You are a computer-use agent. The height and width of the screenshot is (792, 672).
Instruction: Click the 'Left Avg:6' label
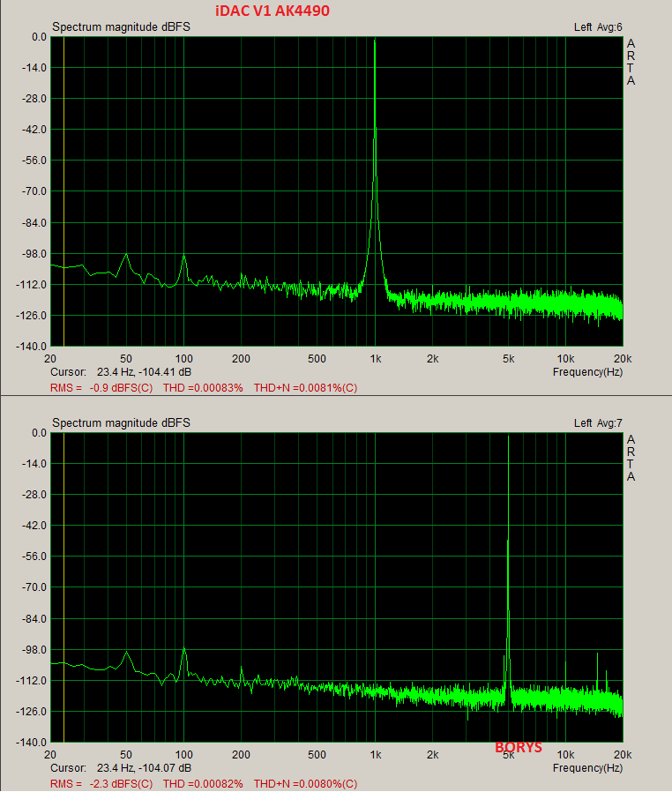coord(598,27)
